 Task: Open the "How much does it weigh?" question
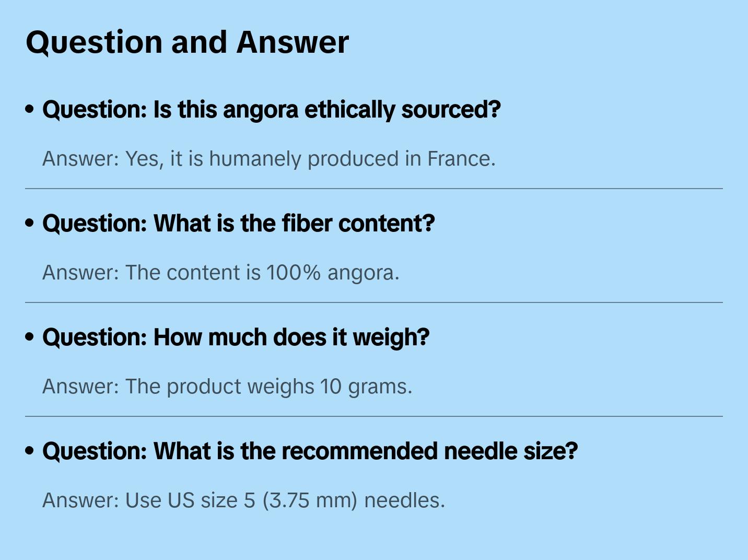click(236, 337)
